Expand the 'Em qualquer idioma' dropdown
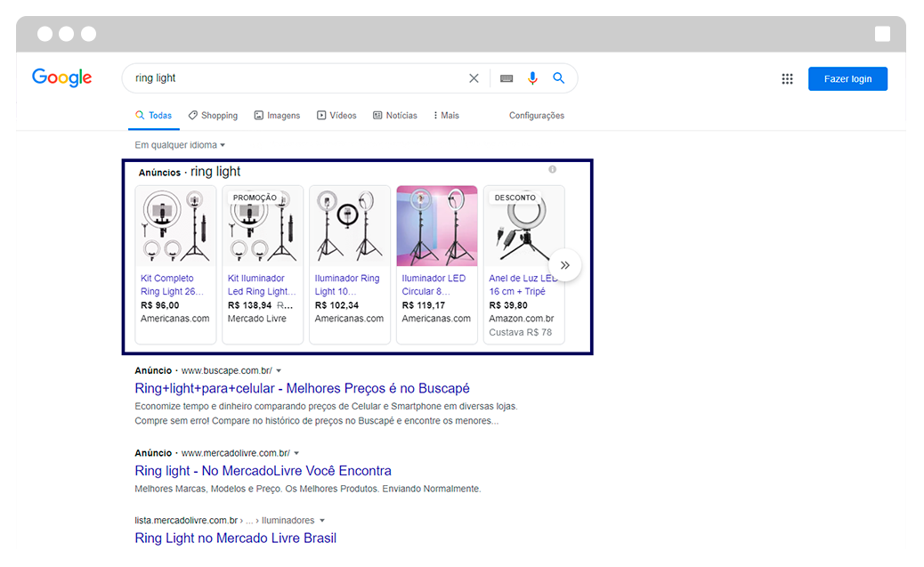Viewport: 924px width, 567px height. (180, 145)
